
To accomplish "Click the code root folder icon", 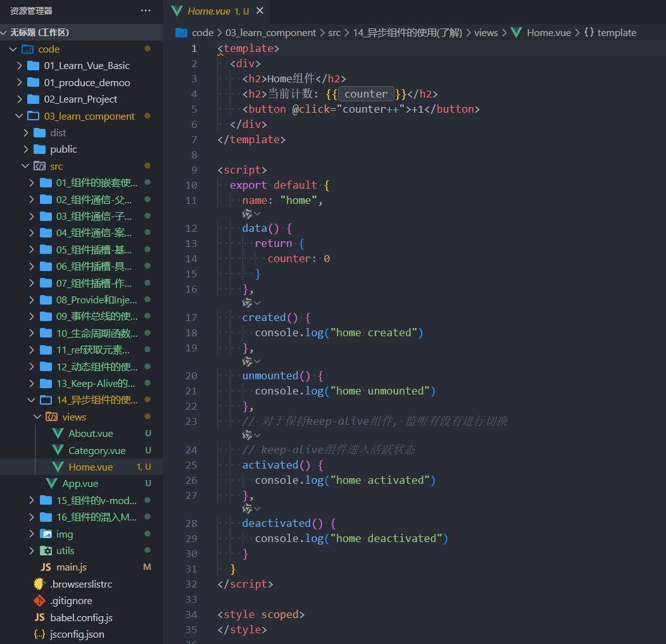I will coord(28,49).
